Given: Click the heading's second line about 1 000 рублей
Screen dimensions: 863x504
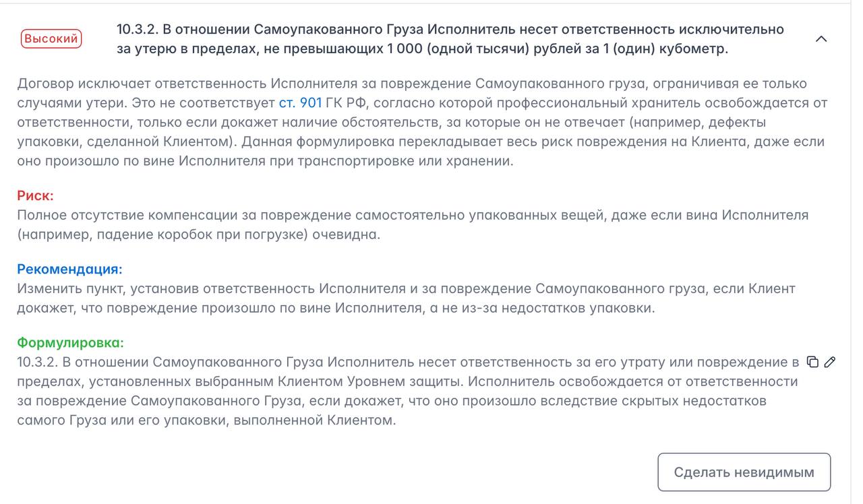Looking at the screenshot, I should point(422,49).
